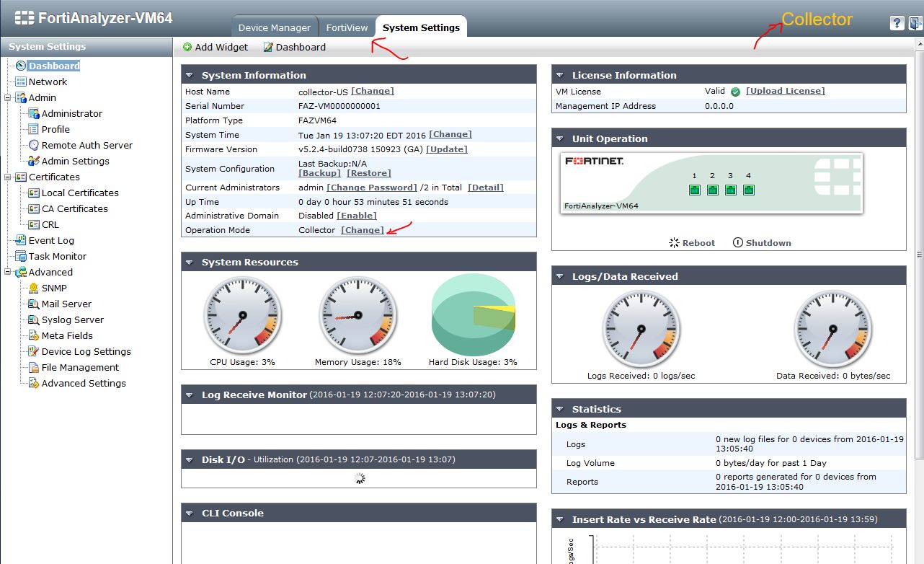Click the Advanced Settings icon

(33, 383)
